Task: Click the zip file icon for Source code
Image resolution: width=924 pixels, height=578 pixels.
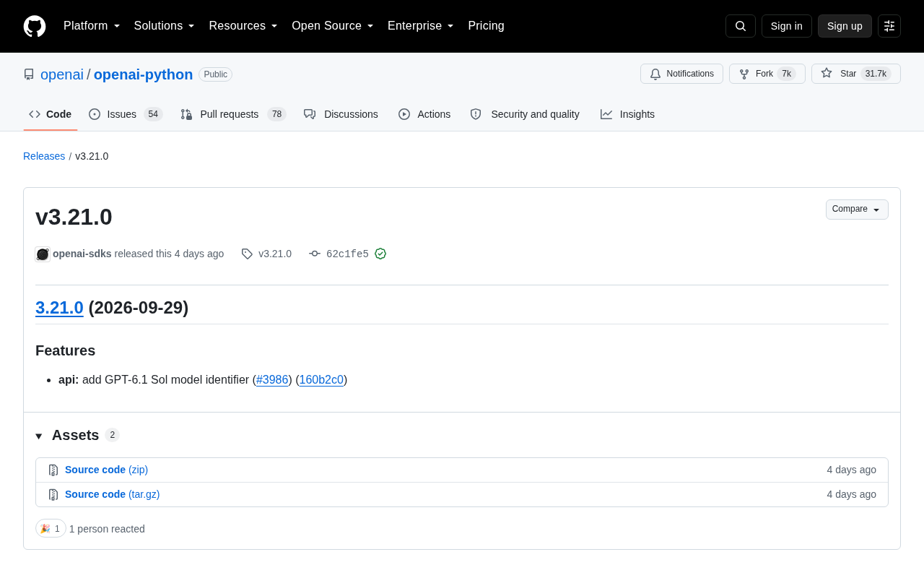Action: click(53, 470)
